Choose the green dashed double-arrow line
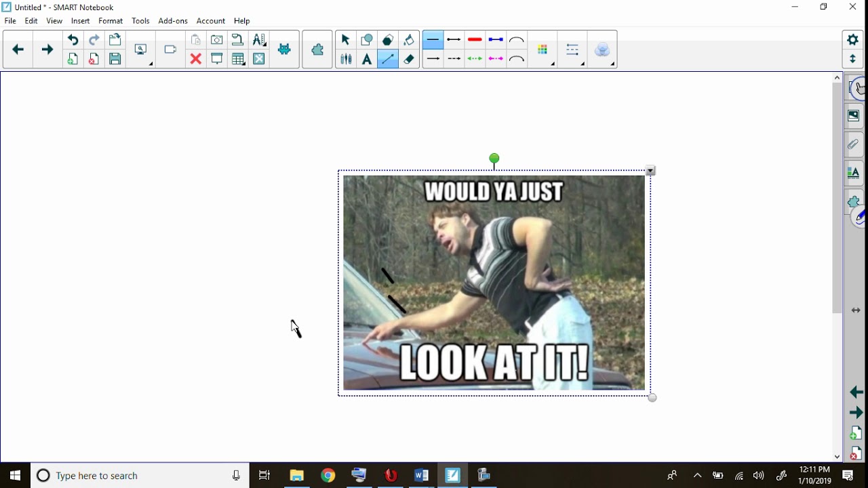This screenshot has width=868, height=488. coord(475,59)
